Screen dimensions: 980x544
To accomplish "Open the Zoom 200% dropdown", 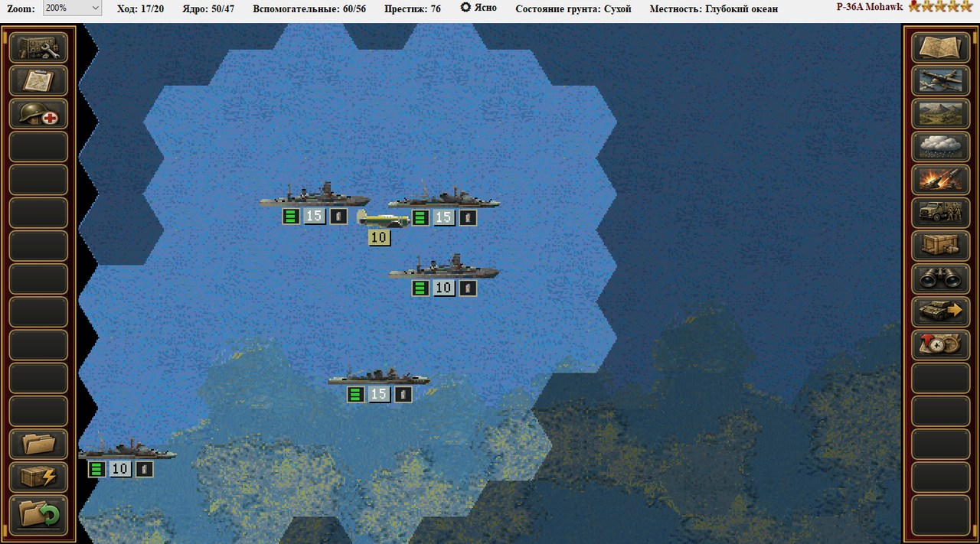I will click(x=72, y=8).
